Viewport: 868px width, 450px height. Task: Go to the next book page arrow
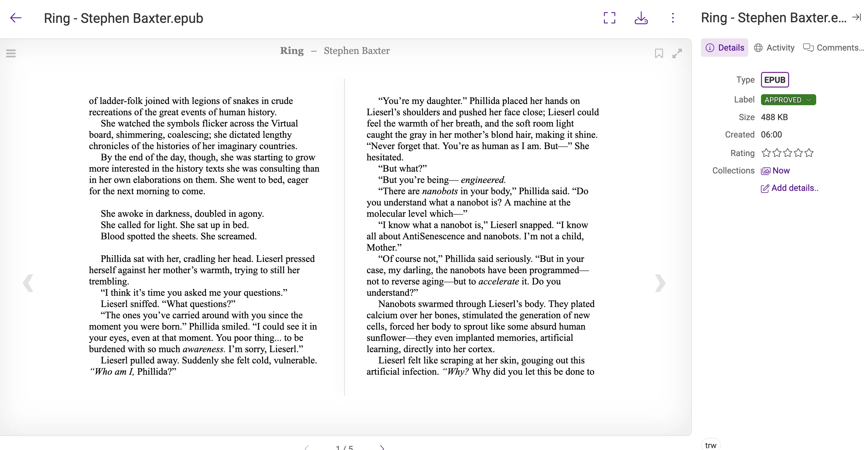coord(660,283)
